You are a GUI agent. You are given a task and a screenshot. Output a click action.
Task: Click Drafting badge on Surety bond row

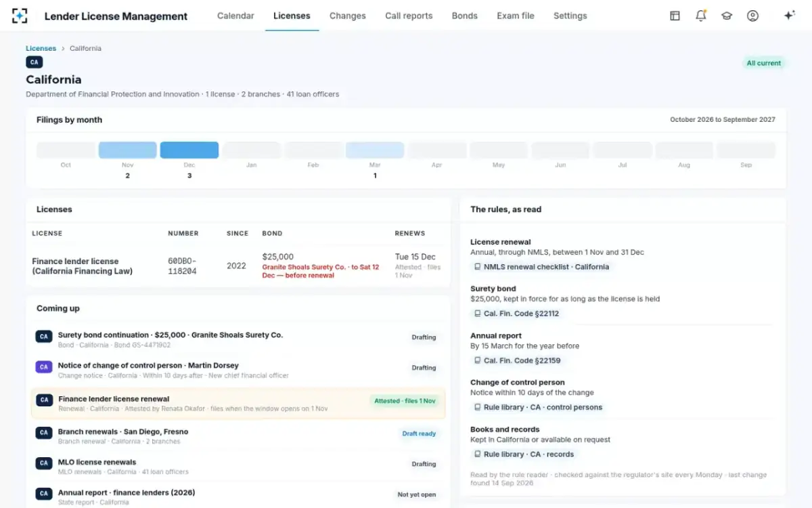coord(424,337)
